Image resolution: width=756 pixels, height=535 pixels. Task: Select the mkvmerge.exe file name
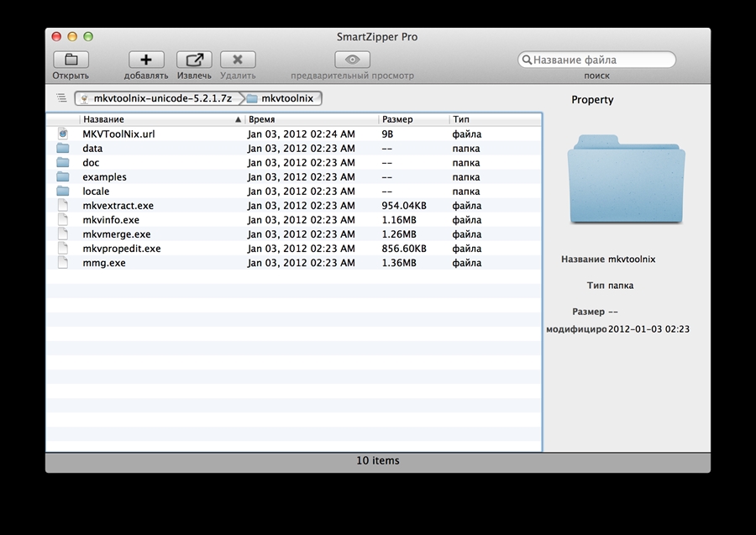(x=117, y=234)
